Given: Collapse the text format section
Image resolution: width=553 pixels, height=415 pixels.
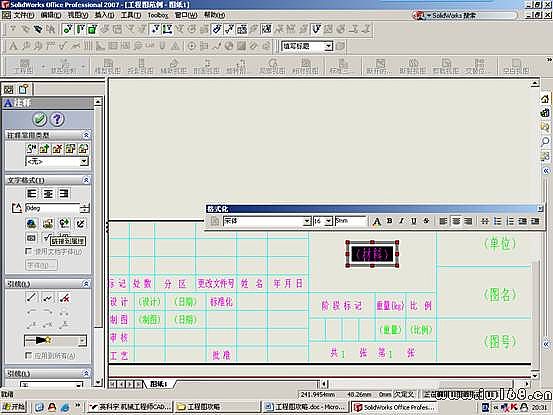Looking at the screenshot, I should pos(86,180).
